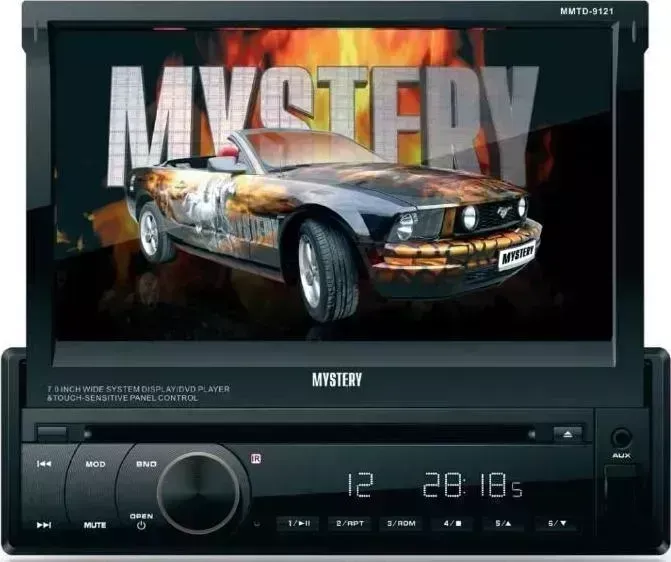Click the 5 up arrow button
The height and width of the screenshot is (562, 671).
[x=504, y=523]
